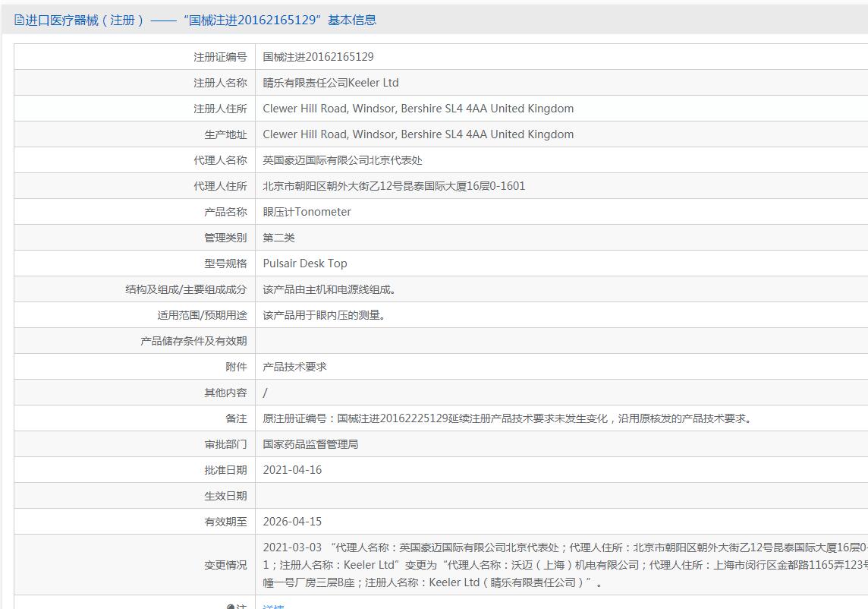Select the slash value in 其他内容 row

point(265,393)
